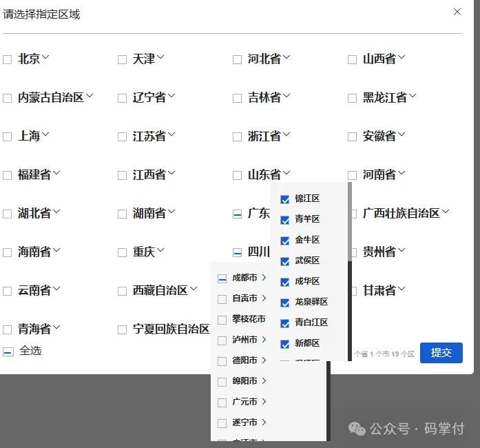The width and height of the screenshot is (480, 448).
Task: Uncheck 青羊区 district
Action: tap(284, 220)
